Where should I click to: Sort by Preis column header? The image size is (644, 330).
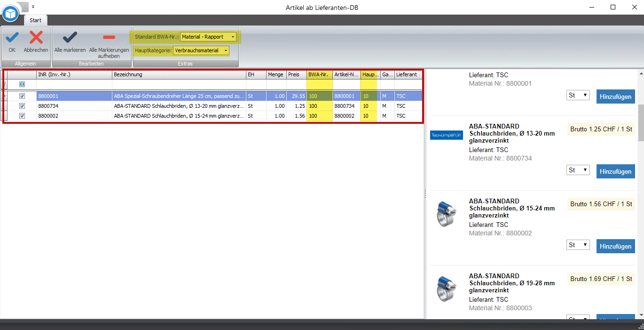297,74
